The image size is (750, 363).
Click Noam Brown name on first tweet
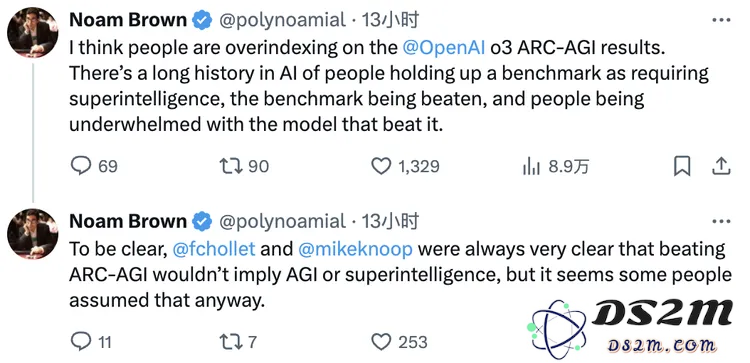coord(128,20)
